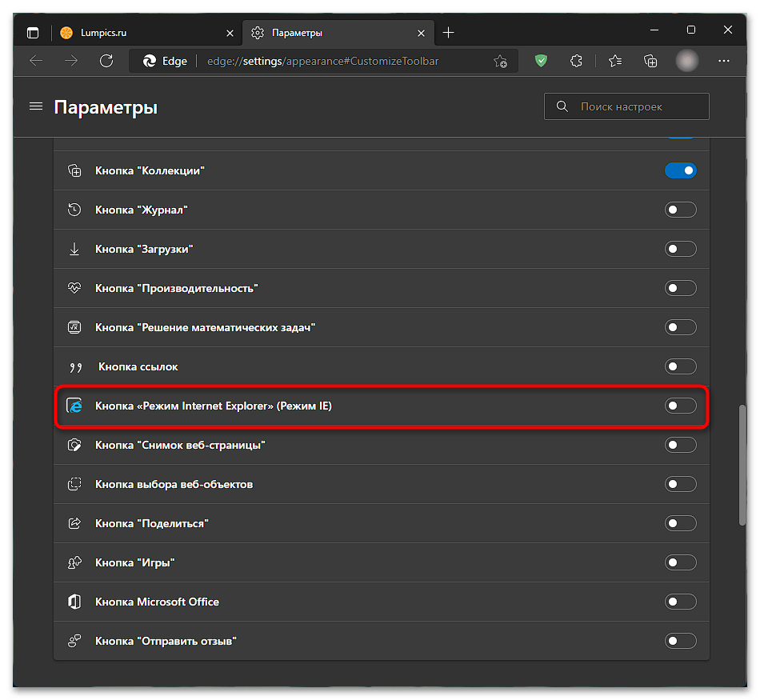Image resolution: width=760 pixels, height=700 pixels.
Task: Enable the Internet Explorer mode button toggle
Action: (680, 406)
